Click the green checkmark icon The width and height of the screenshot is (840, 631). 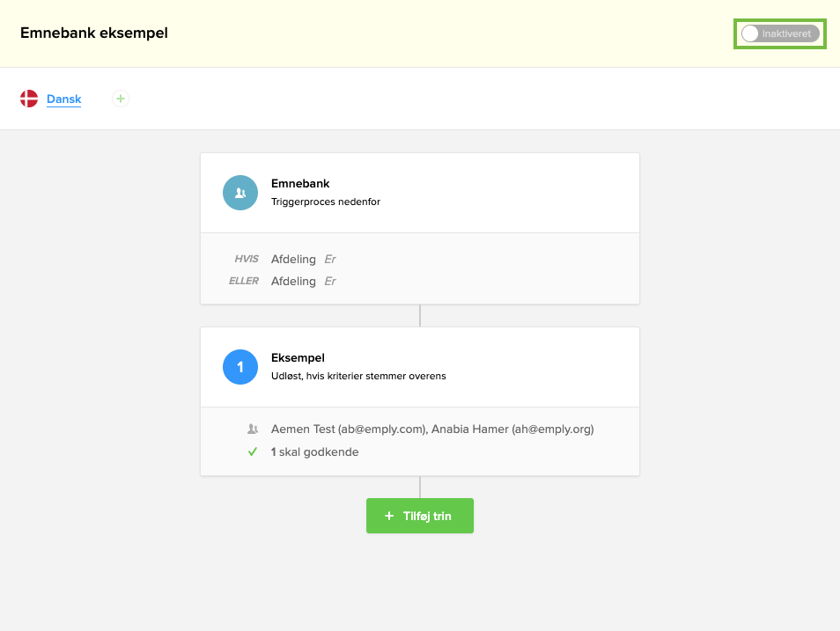pos(253,451)
